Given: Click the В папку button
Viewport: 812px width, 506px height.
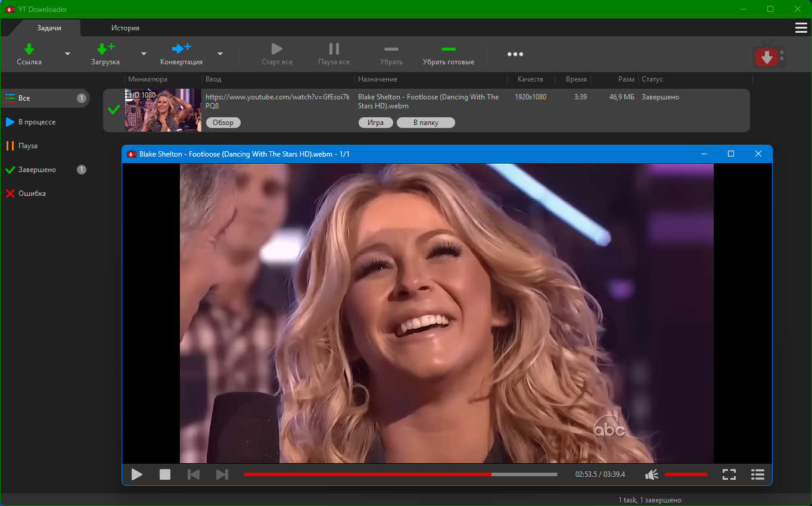Looking at the screenshot, I should point(425,123).
